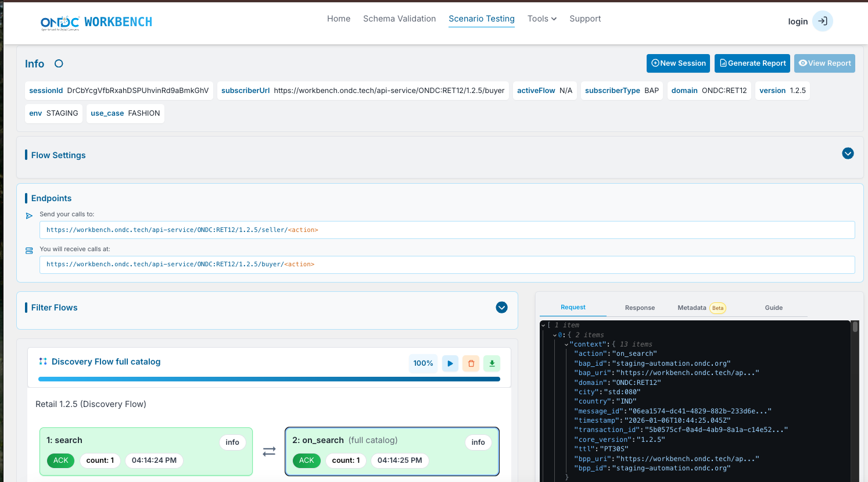Expand the Flow Settings section

(848, 153)
